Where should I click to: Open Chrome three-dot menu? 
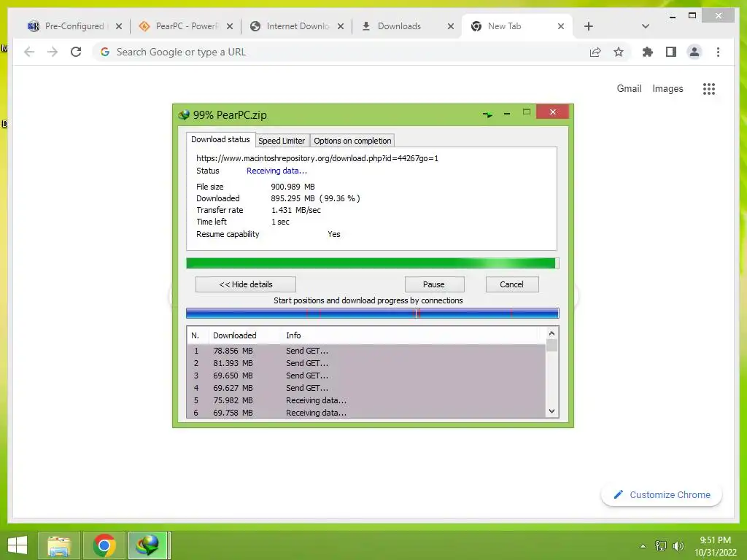point(718,52)
